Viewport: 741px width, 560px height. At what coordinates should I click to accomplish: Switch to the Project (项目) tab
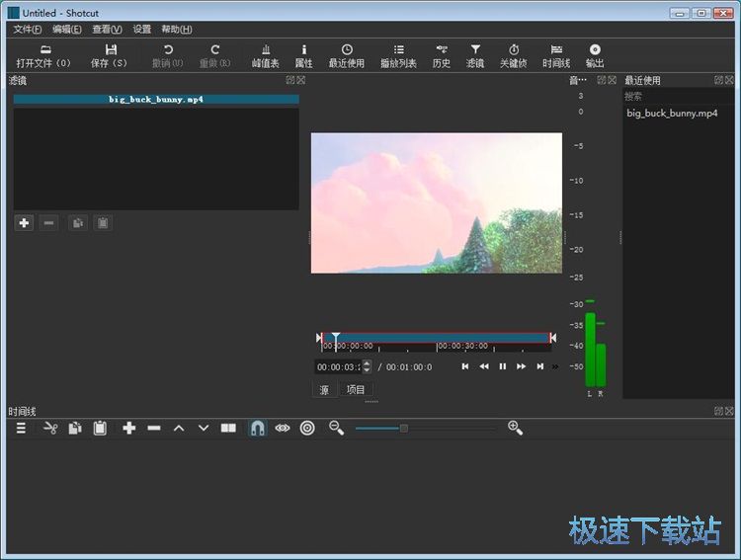click(x=356, y=390)
